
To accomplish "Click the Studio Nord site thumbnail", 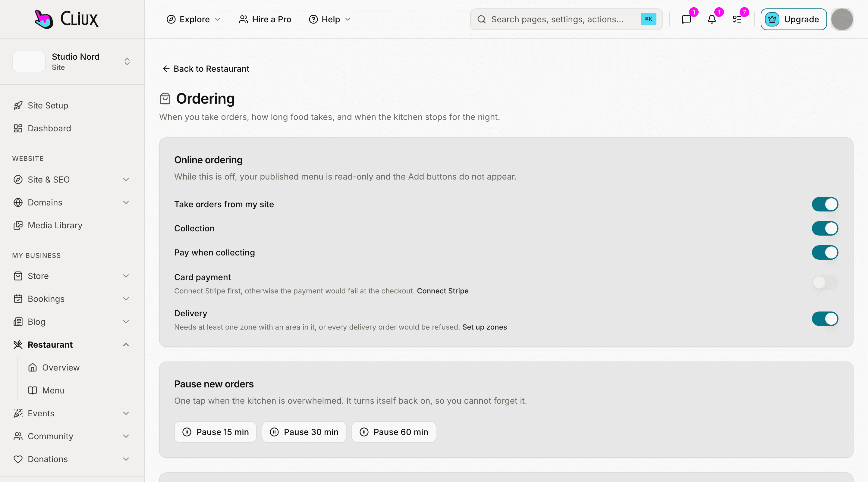I will pyautogui.click(x=29, y=62).
